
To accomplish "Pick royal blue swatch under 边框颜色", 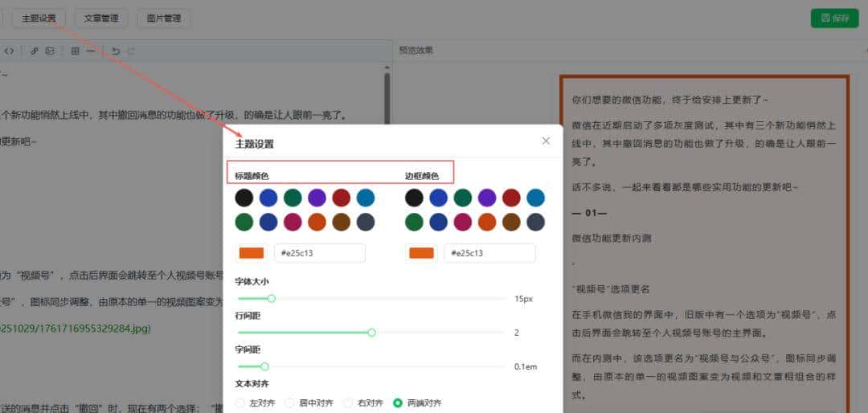I will (x=439, y=198).
